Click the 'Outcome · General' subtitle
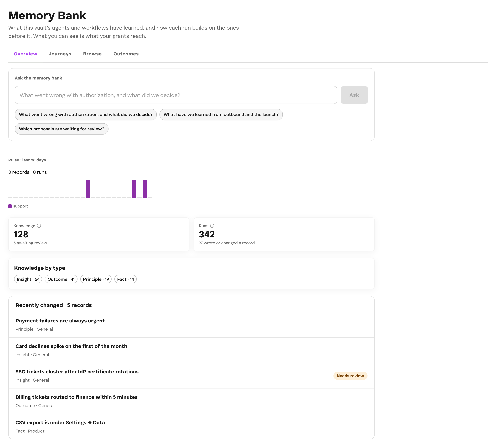 pyautogui.click(x=35, y=406)
